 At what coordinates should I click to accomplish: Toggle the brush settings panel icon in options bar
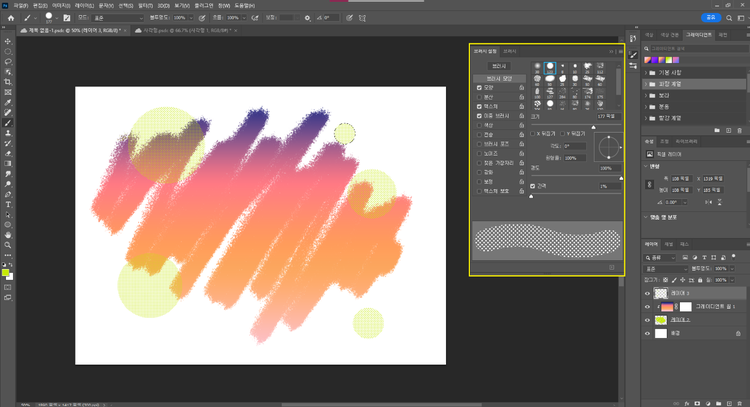pos(66,18)
